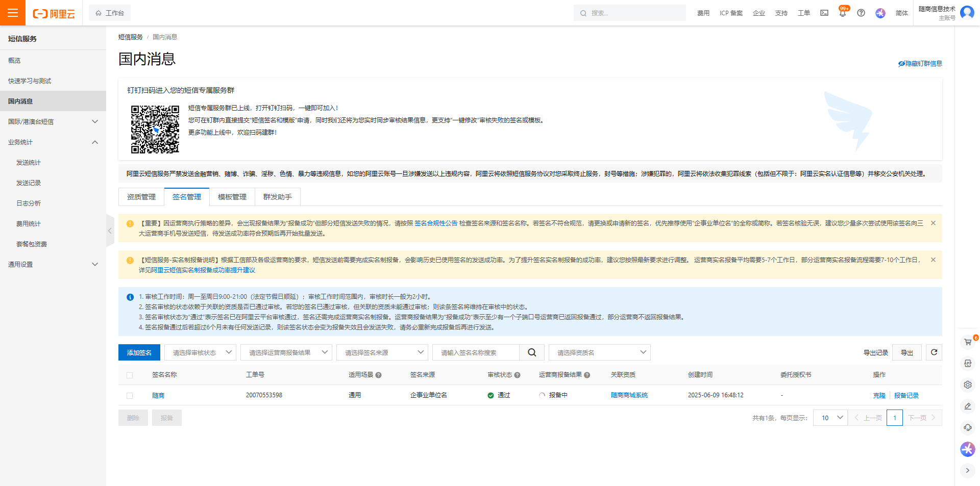Open the notifications bell
This screenshot has height=486, width=980.
[x=843, y=13]
